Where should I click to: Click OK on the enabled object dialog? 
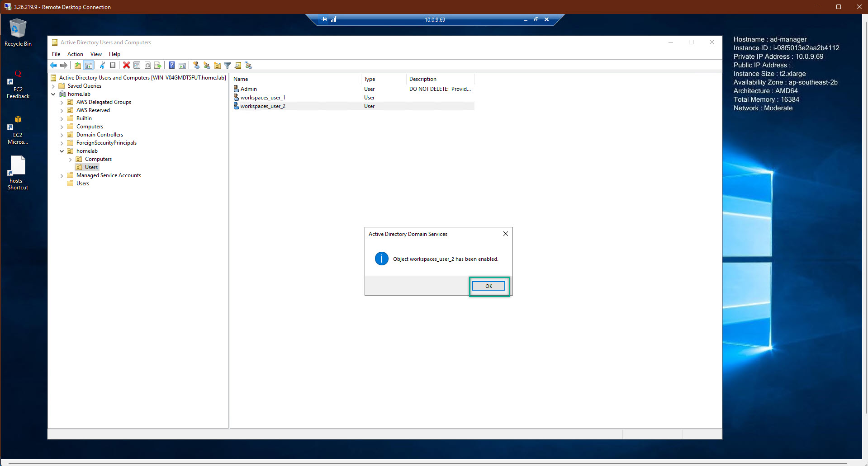pos(489,286)
